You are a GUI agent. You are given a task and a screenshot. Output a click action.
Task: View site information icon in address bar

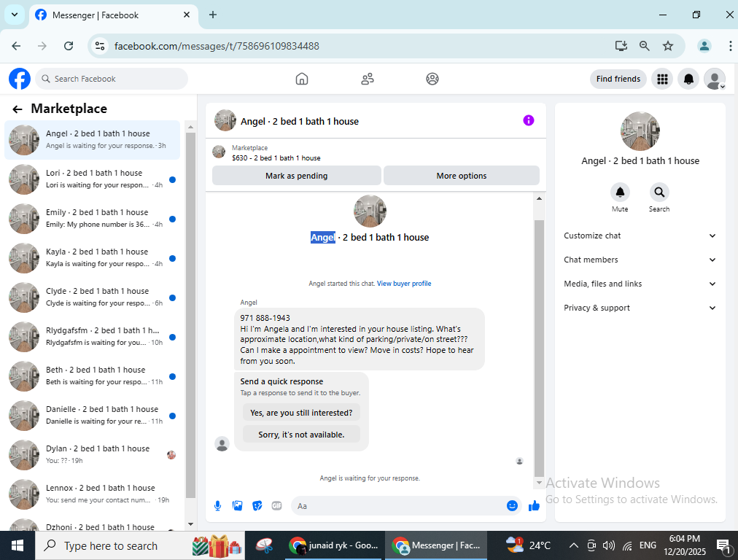tap(100, 46)
